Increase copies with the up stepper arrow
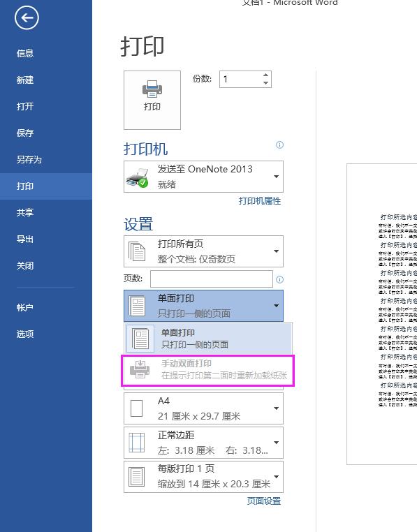The height and width of the screenshot is (532, 417). click(x=266, y=75)
